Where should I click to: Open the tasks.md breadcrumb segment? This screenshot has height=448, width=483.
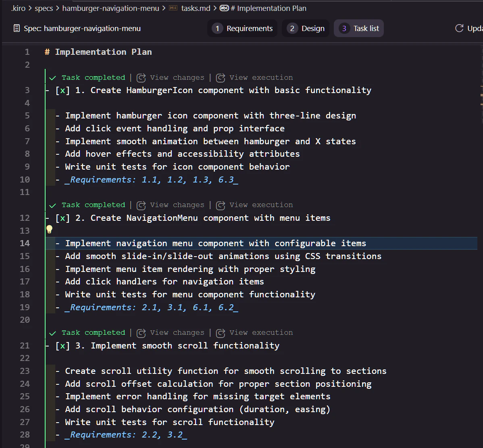click(x=196, y=8)
